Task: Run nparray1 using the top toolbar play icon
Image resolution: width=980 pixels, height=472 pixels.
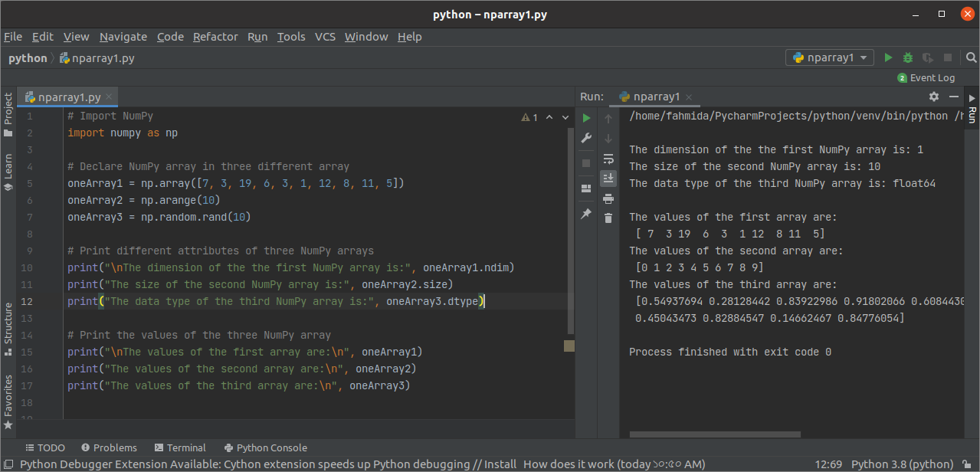Action: click(888, 57)
